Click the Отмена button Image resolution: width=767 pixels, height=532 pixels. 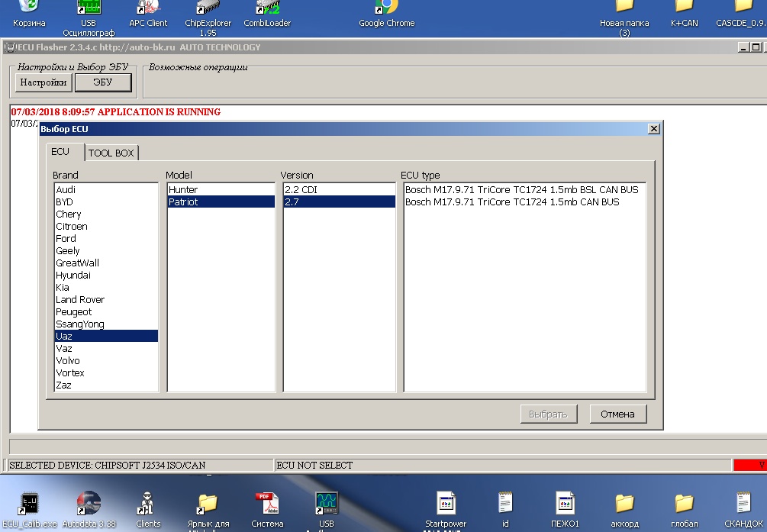pyautogui.click(x=618, y=414)
